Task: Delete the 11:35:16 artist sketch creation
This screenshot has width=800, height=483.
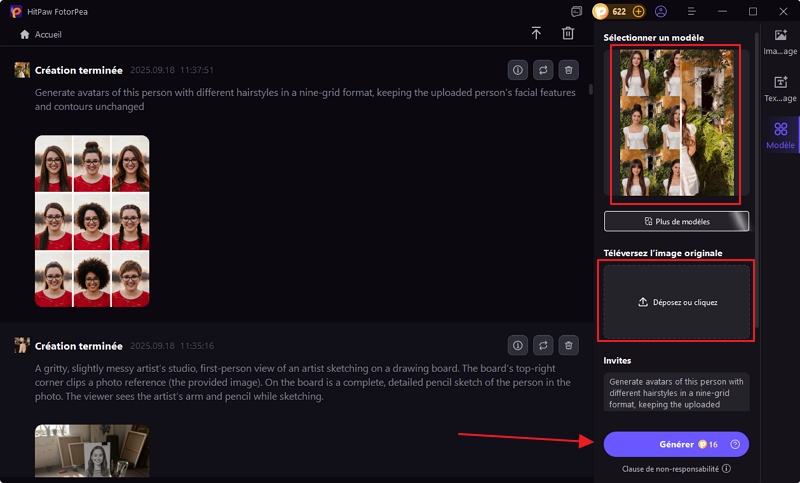Action: point(568,345)
